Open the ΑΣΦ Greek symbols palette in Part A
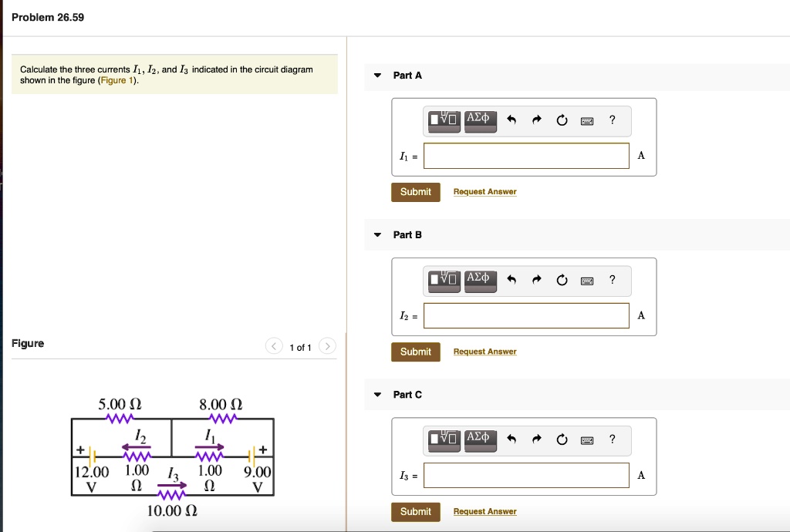Viewport: 790px width, 532px height. coord(480,120)
